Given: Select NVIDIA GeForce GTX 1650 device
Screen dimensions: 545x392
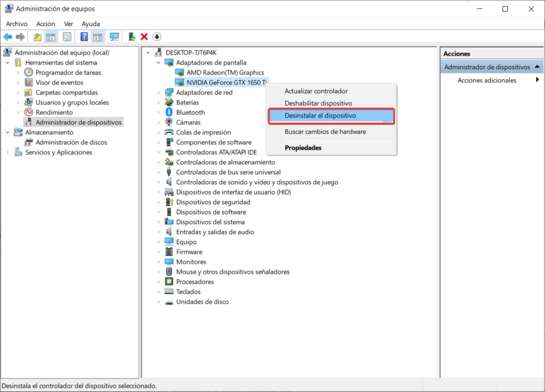Looking at the screenshot, I should pos(226,82).
